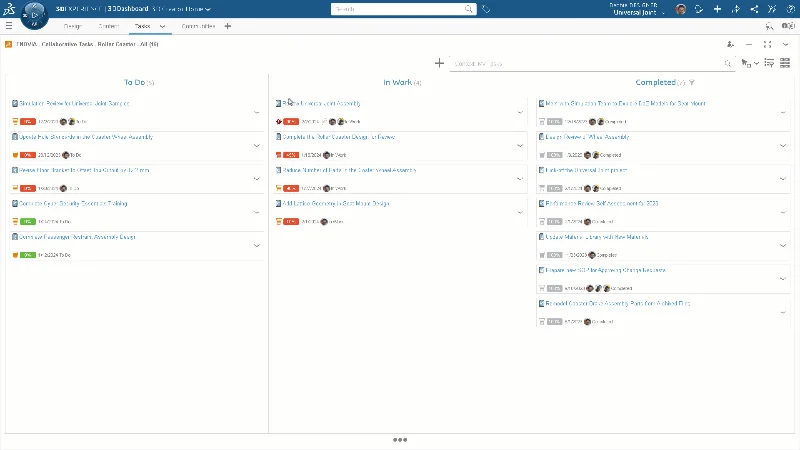The image size is (800, 450).
Task: Switch to the board view layout icon
Action: pos(785,63)
